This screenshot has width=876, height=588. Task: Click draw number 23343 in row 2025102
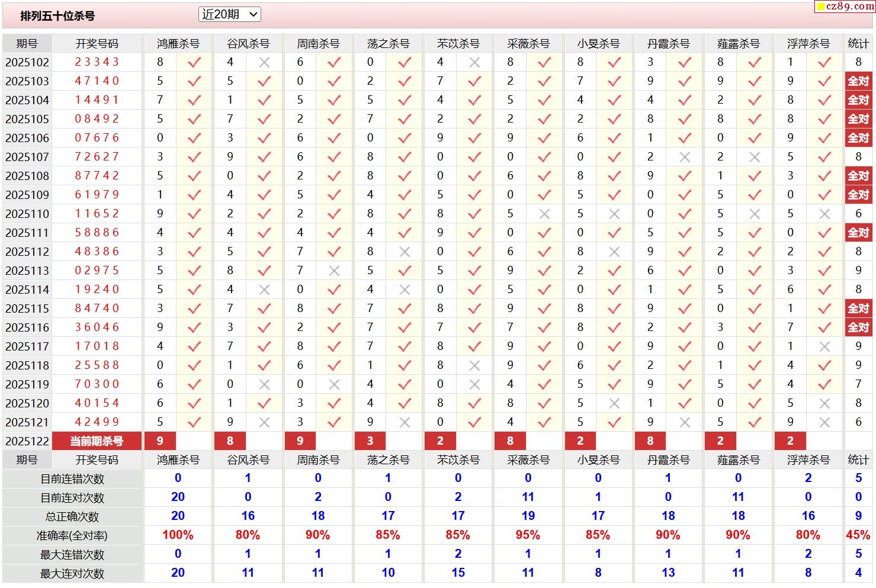point(97,62)
